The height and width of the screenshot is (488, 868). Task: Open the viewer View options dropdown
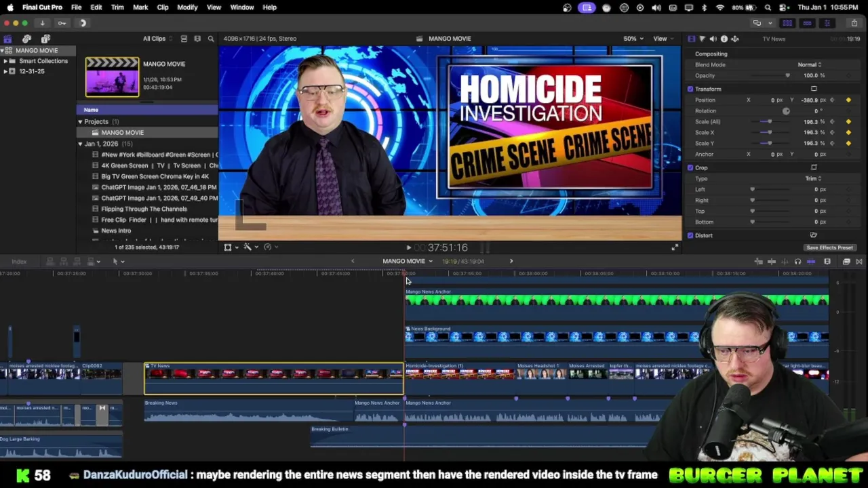click(663, 39)
